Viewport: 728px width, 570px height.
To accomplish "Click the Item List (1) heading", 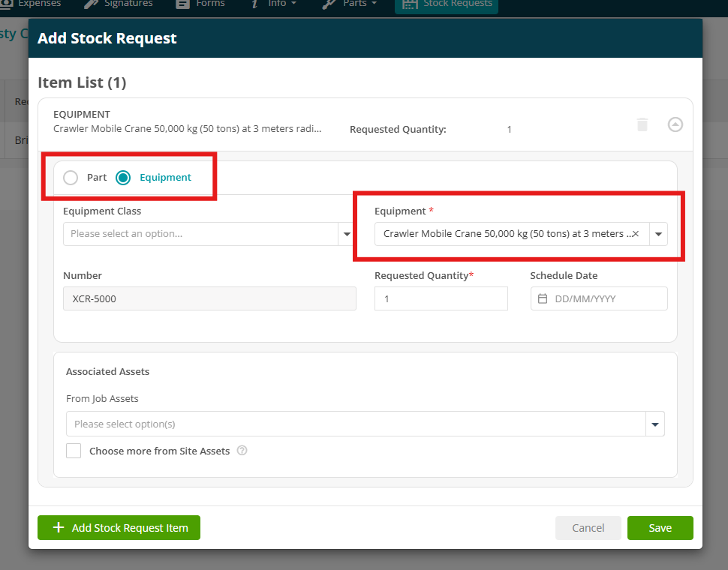I will [x=82, y=82].
